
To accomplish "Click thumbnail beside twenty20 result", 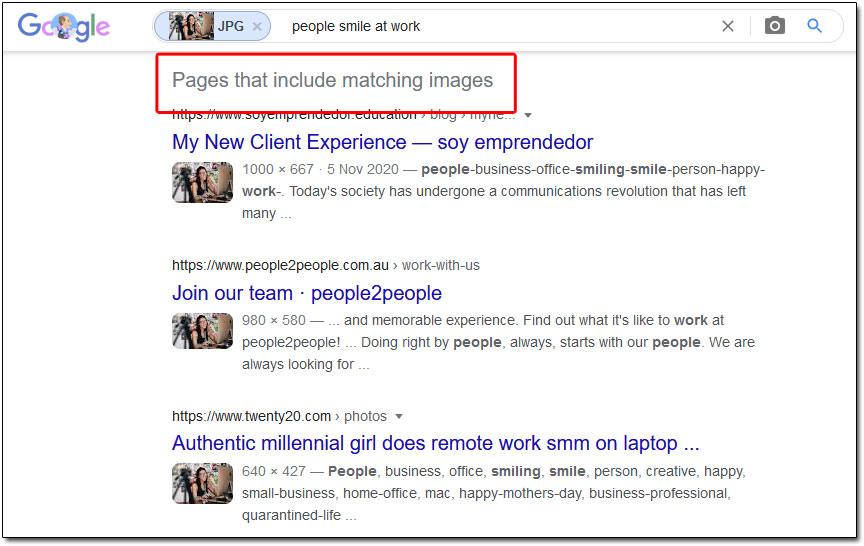I will [202, 483].
